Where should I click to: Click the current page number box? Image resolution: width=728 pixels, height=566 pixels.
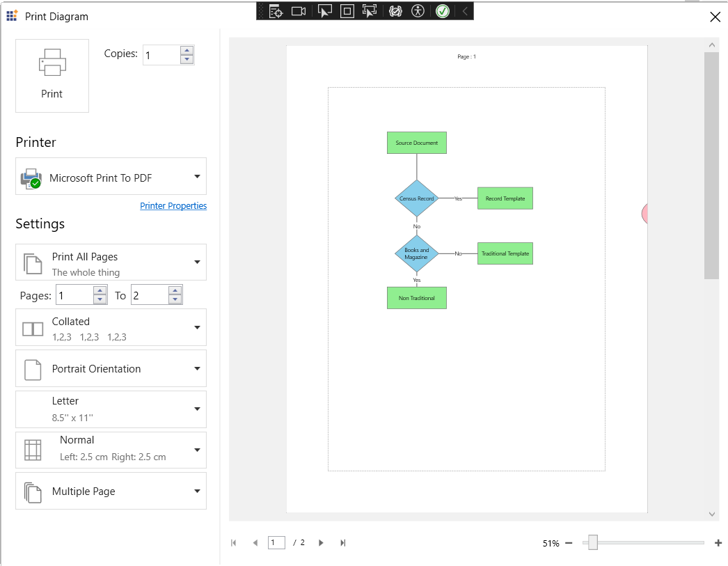(x=276, y=542)
